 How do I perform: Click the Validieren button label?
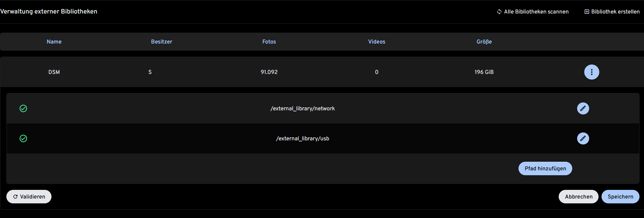click(33, 197)
